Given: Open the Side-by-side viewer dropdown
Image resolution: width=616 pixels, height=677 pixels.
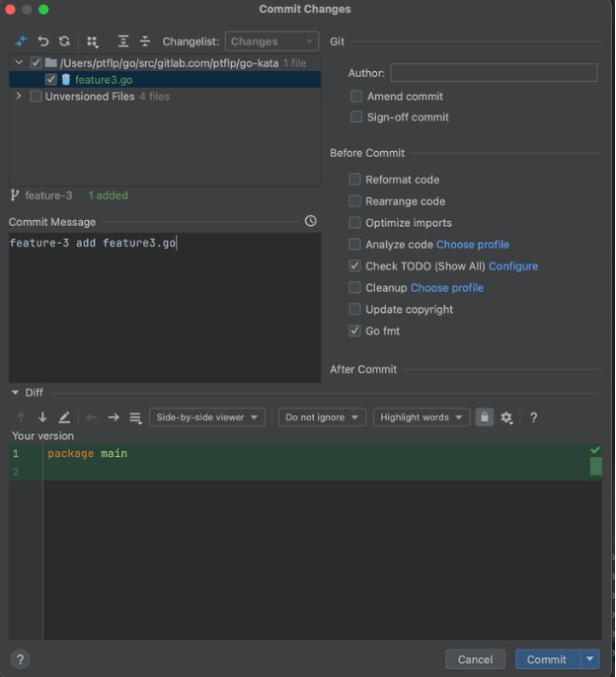Looking at the screenshot, I should (x=207, y=417).
